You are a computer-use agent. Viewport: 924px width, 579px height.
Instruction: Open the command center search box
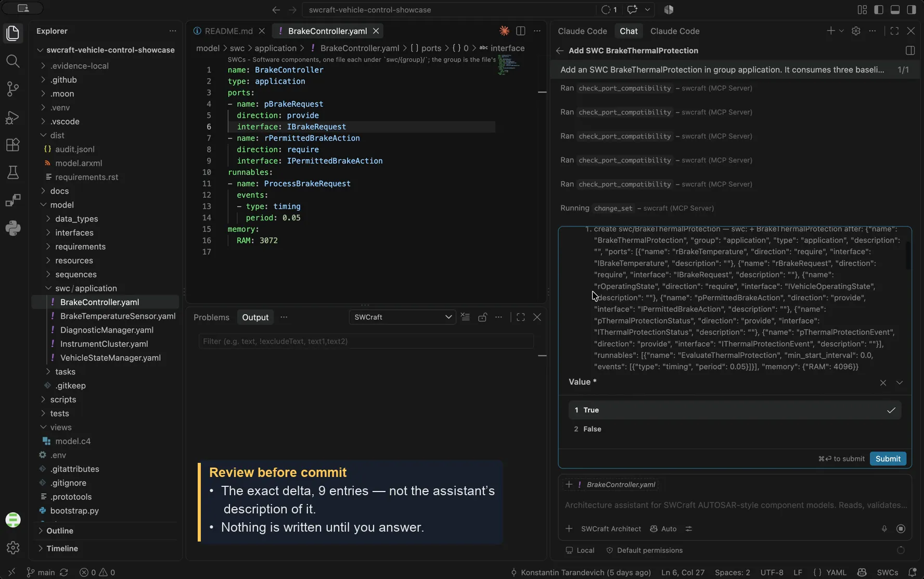coord(449,10)
